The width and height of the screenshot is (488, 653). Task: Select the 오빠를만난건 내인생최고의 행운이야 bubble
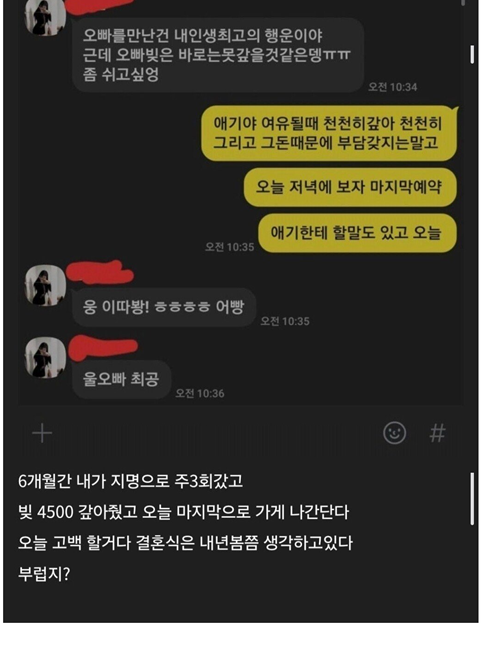pos(218,55)
